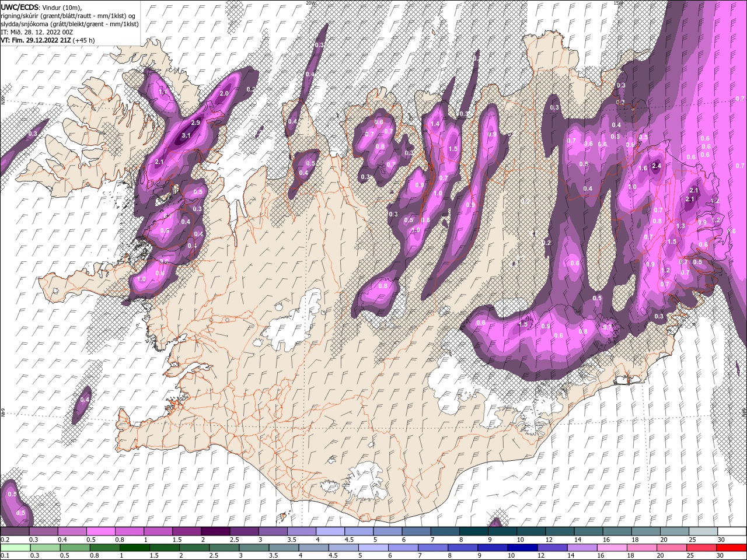Click the init time line 'IT: Mið. 28. 12. 2022 00Z'

38,32
